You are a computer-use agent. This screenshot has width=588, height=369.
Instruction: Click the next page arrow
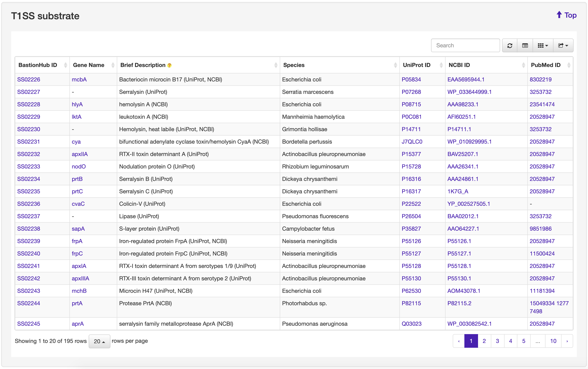pyautogui.click(x=567, y=341)
